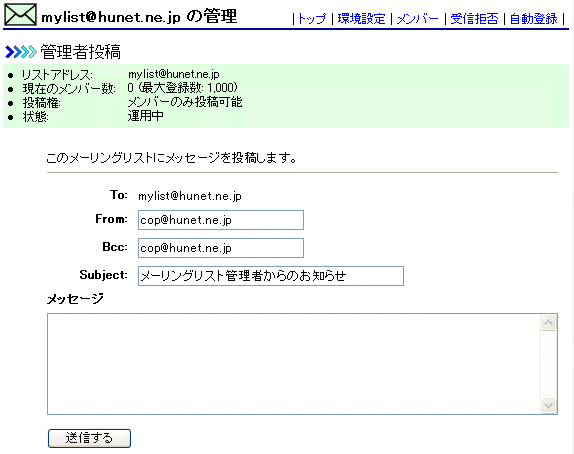Click the message area scrollbar track
574x454 pixels.
pos(548,364)
